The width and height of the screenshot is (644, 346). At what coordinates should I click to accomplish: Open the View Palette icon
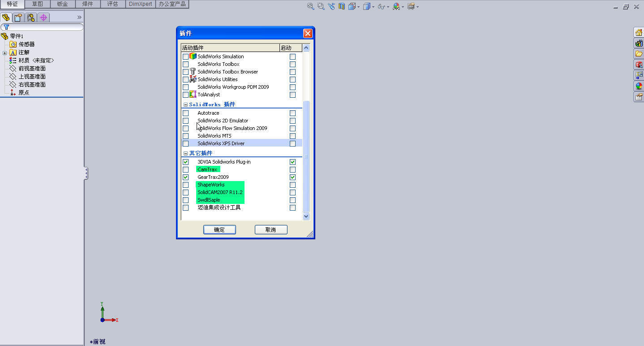639,75
